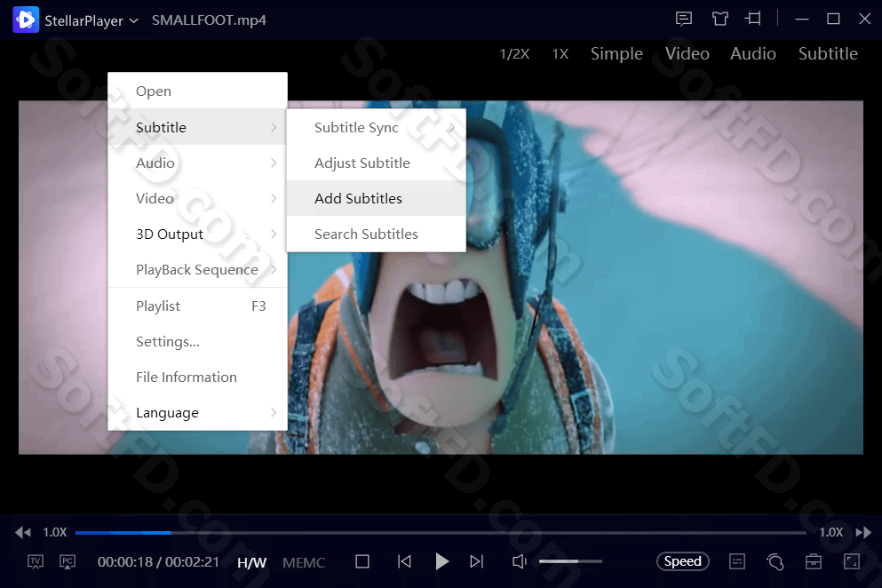Switch to Simple mode
Image resolution: width=882 pixels, height=588 pixels.
[616, 54]
